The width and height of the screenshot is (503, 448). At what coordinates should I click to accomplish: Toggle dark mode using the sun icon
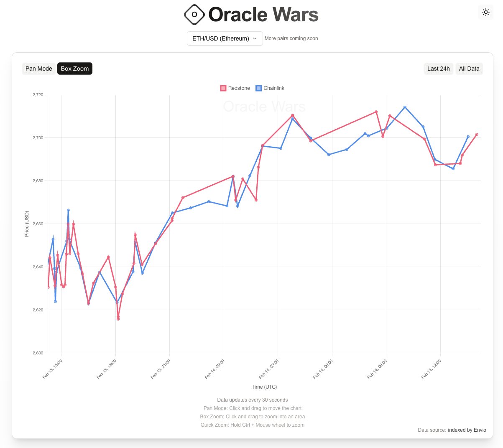pyautogui.click(x=485, y=12)
